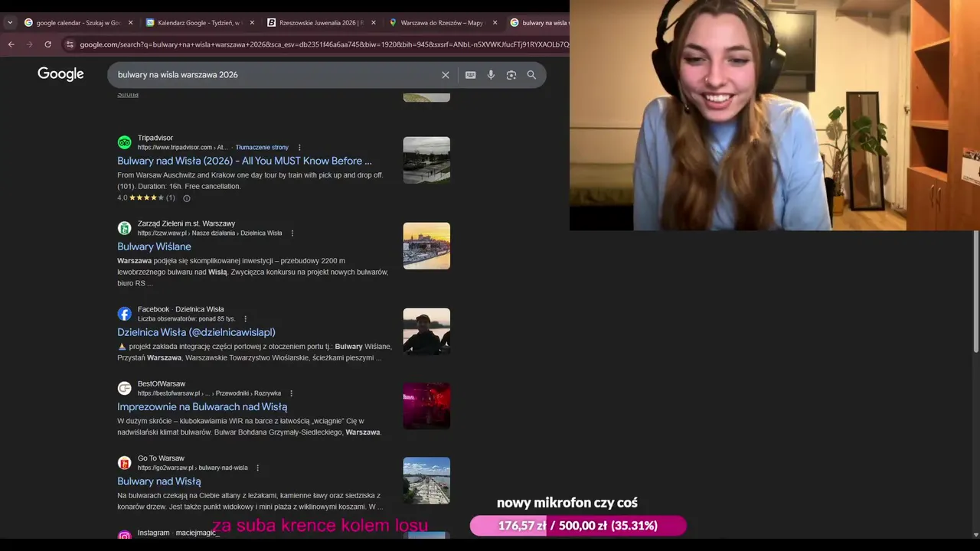
Task: Open the three-dot menu for the BestOfWarsaw result
Action: [x=291, y=393]
